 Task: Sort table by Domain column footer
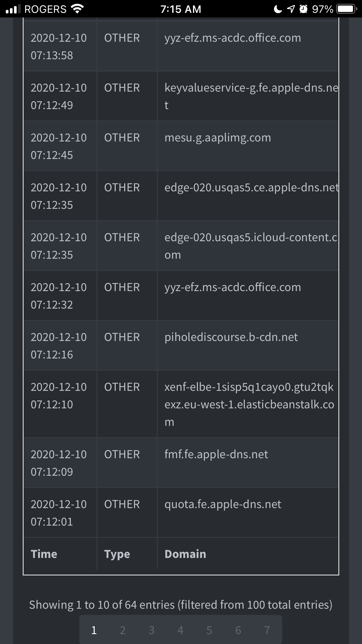pos(185,554)
